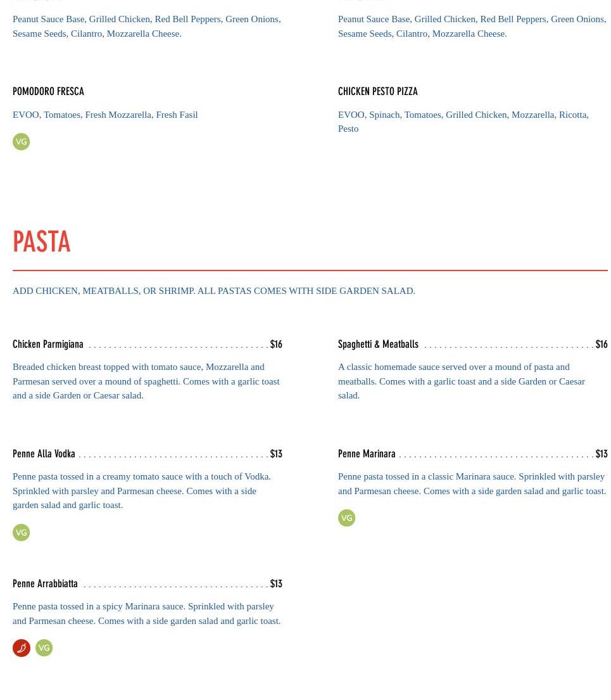Click the red PASTA section heading
This screenshot has width=611, height=700.
[42, 242]
